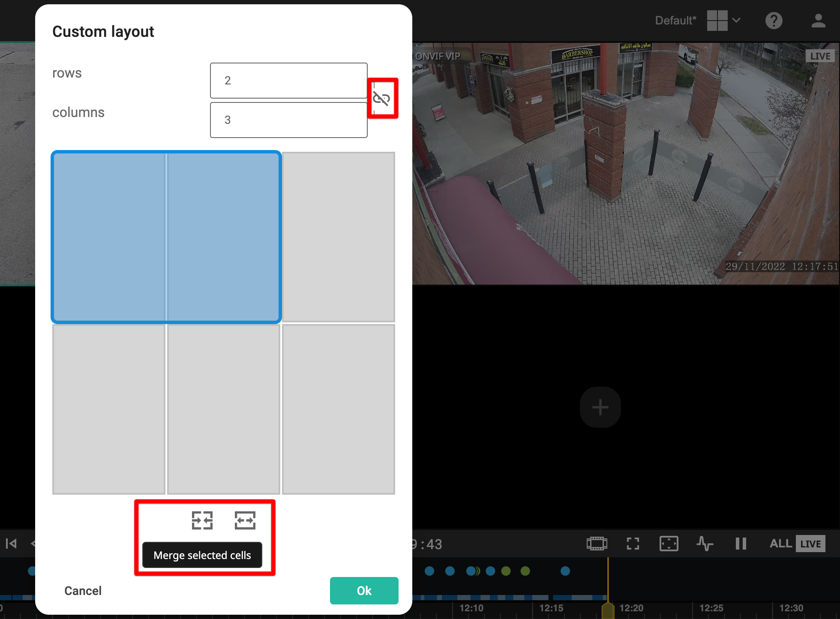Toggle the rows-columns link icon
The height and width of the screenshot is (619, 840).
[381, 99]
